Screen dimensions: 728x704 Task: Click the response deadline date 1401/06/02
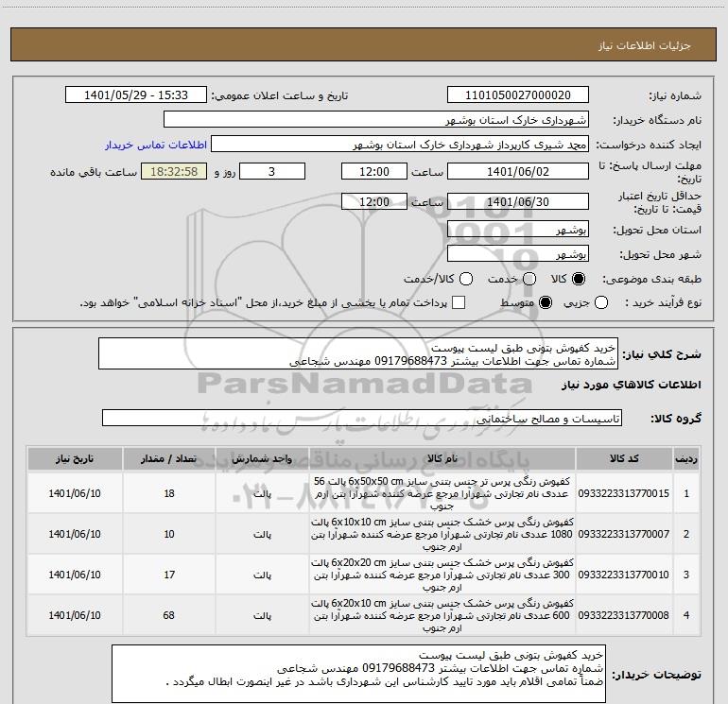(x=518, y=171)
